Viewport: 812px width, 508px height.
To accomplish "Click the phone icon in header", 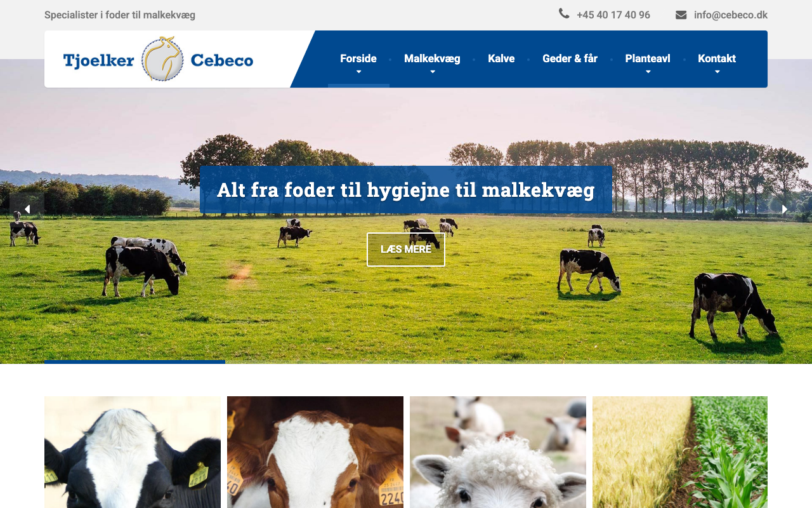I will click(x=564, y=13).
